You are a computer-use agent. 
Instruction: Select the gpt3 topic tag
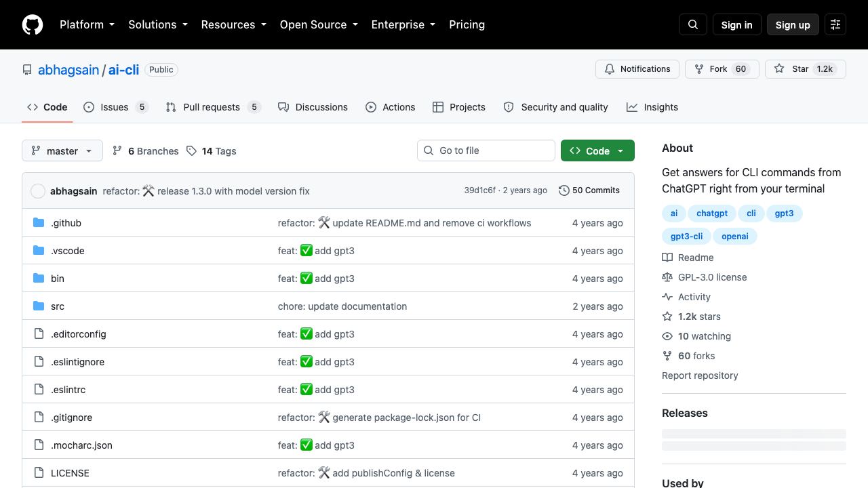(785, 213)
